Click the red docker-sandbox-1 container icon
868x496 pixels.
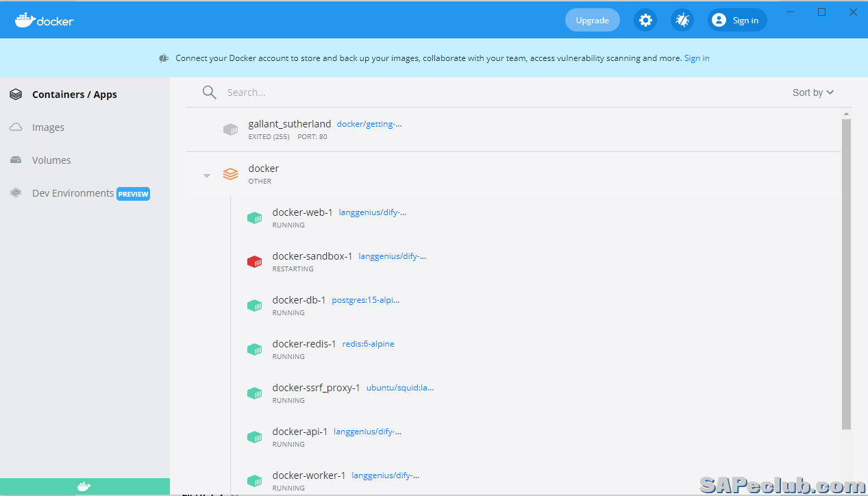[254, 262]
